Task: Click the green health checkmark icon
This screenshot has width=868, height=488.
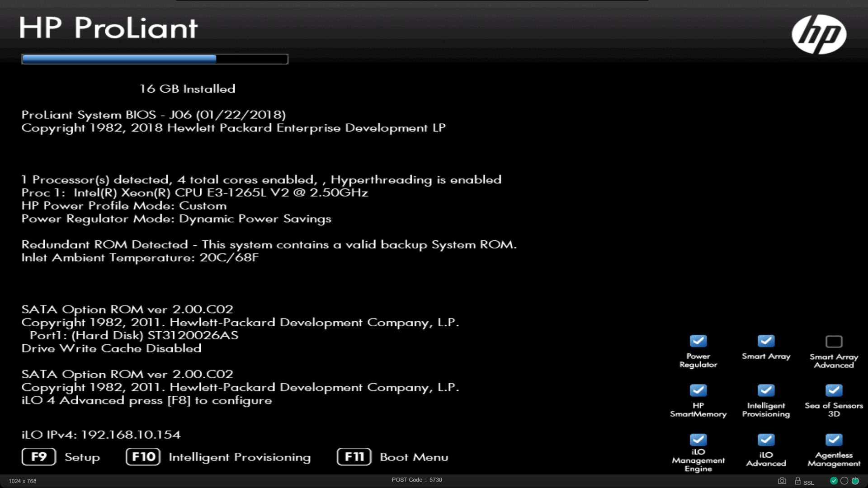Action: click(834, 481)
